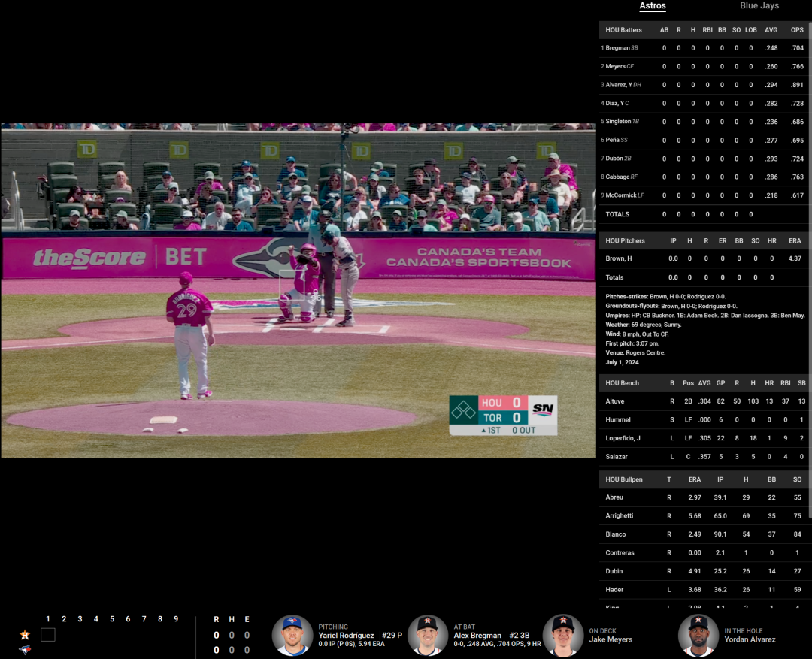Click the inning 9 linescore header
The image size is (812, 659).
coord(176,618)
